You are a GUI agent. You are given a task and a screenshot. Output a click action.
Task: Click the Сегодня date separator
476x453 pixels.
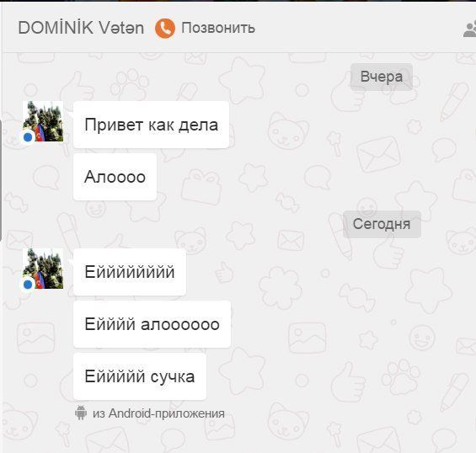(x=382, y=224)
